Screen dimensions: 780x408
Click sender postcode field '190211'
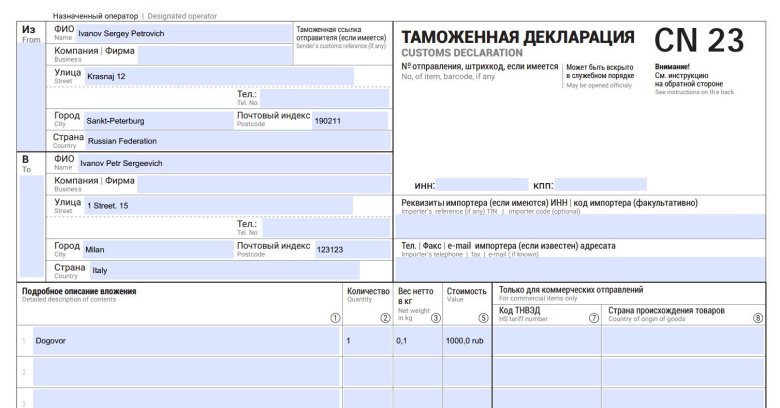350,120
